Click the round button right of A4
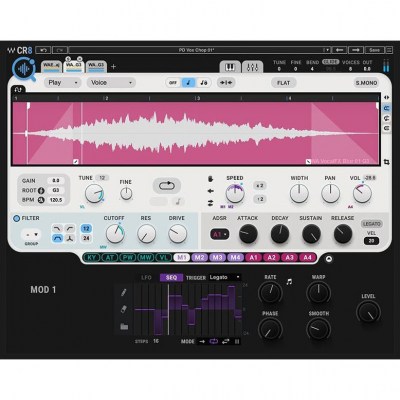 tap(329, 259)
